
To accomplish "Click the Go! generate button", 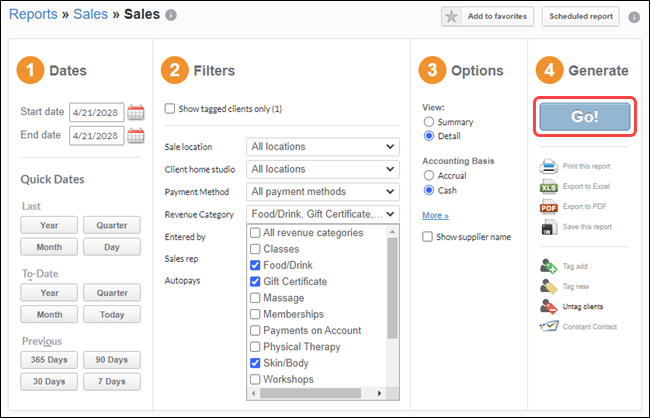I will point(585,117).
